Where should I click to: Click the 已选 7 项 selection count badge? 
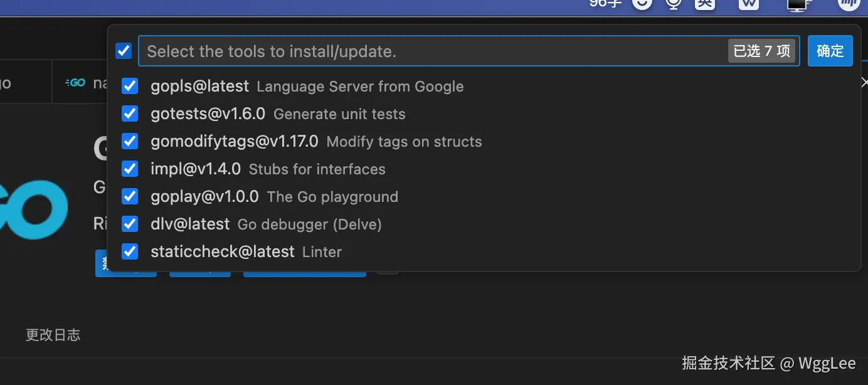[761, 51]
